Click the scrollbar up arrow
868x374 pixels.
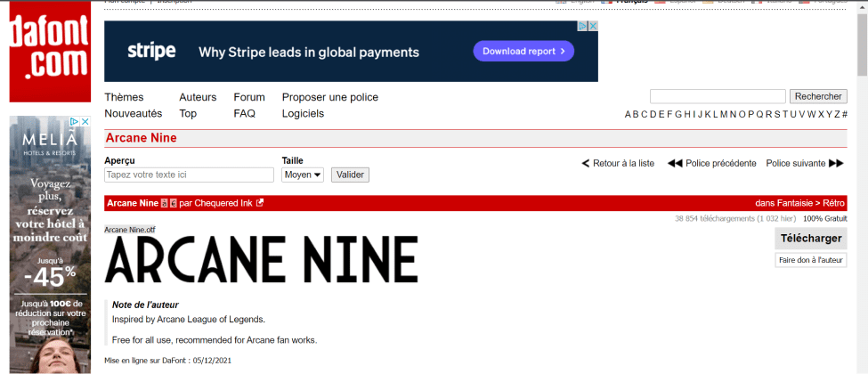(862, 6)
